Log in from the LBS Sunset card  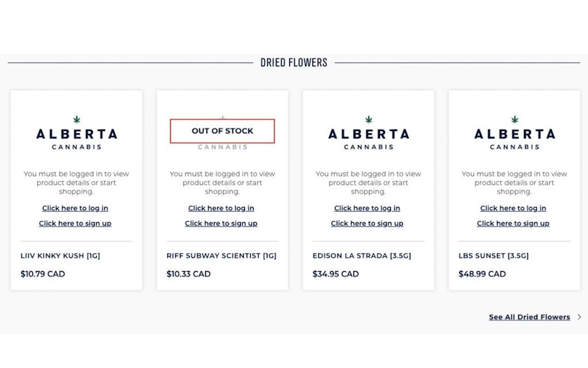[513, 208]
